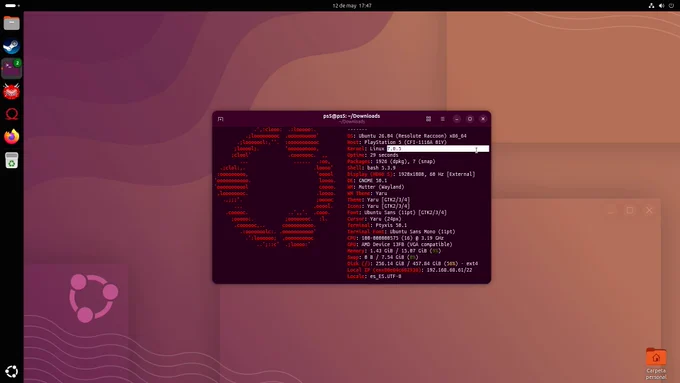Click the Uptime value 29 seconds
The image size is (680, 383).
tap(384, 155)
